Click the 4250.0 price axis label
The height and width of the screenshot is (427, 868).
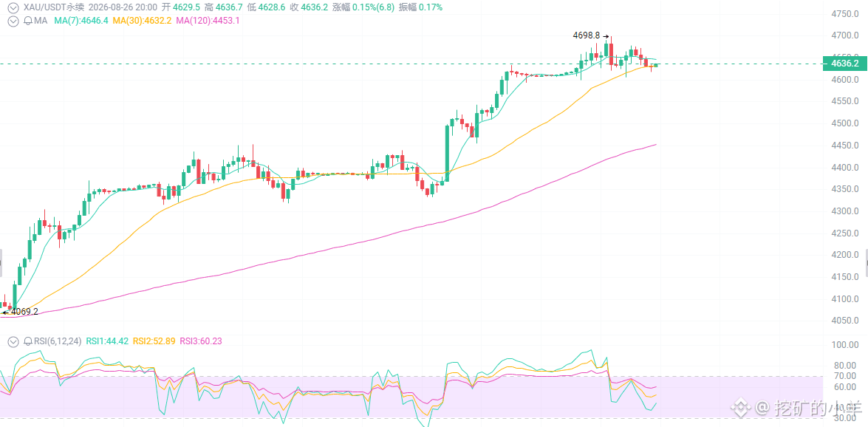click(x=844, y=233)
